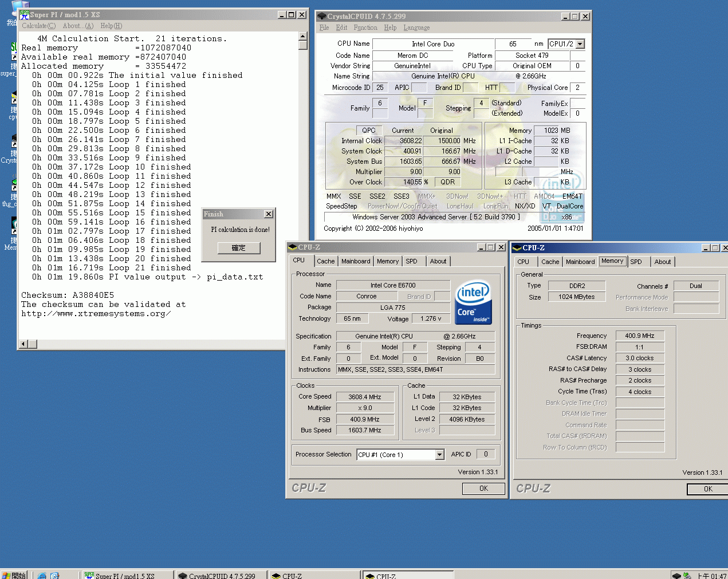Click the CrystalCPUID title bar chip icon
The height and width of the screenshot is (579, 728).
[x=322, y=17]
